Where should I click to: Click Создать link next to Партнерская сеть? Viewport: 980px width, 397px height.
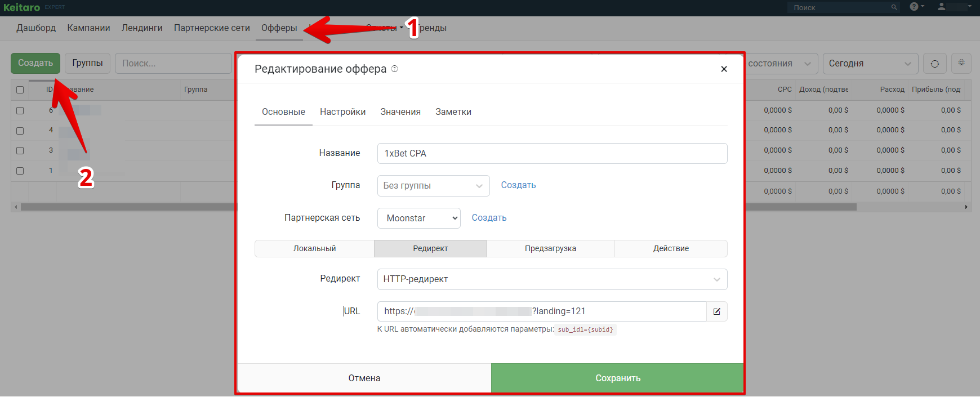click(489, 218)
